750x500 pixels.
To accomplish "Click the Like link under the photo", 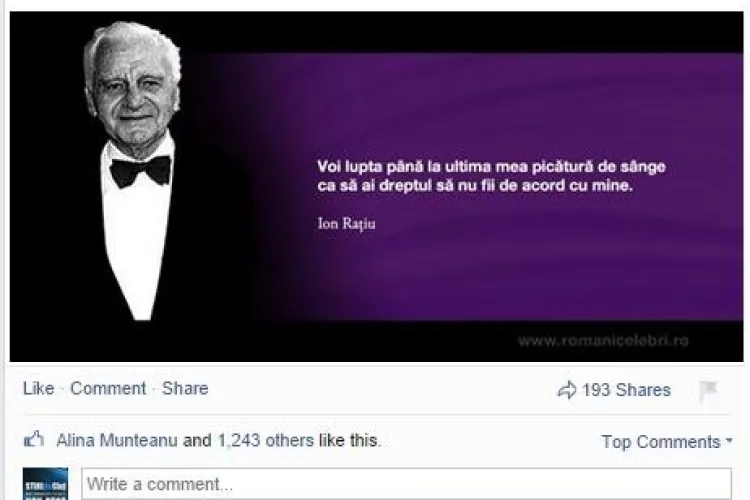I will [38, 388].
